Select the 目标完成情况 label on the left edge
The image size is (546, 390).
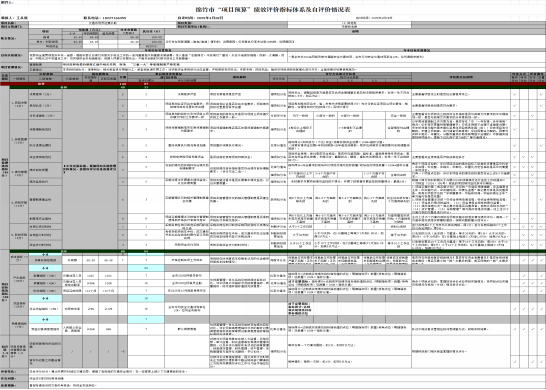tap(14, 55)
